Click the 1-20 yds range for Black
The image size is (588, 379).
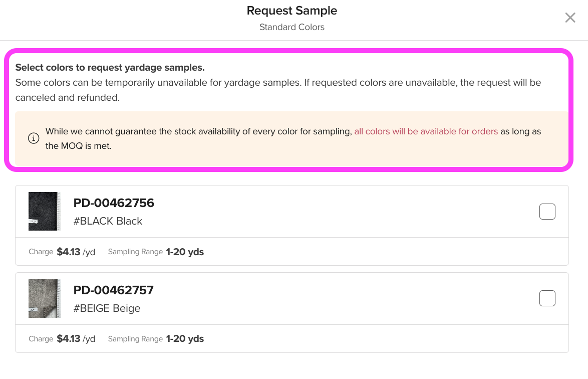pyautogui.click(x=185, y=252)
